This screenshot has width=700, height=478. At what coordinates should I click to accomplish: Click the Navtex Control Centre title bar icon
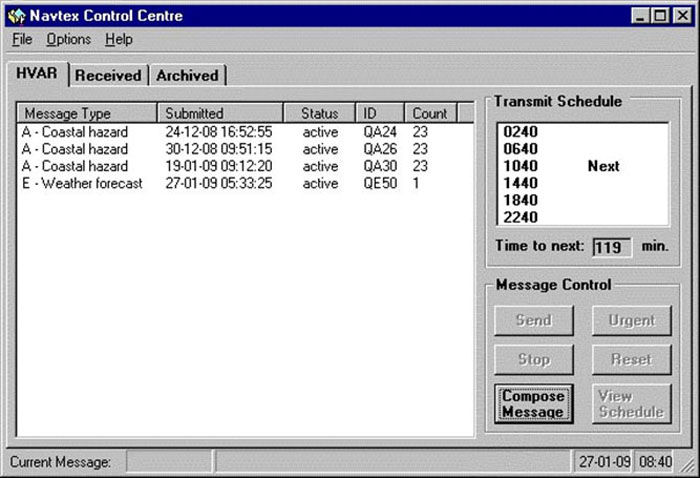(17, 16)
